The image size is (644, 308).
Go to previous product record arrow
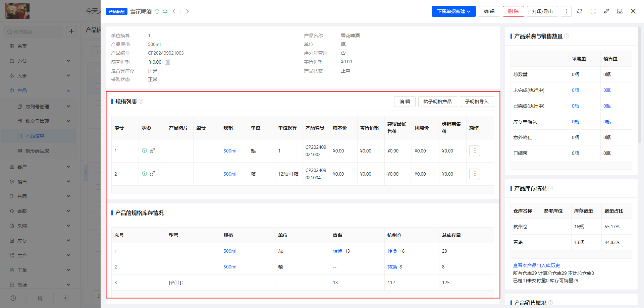174,11
